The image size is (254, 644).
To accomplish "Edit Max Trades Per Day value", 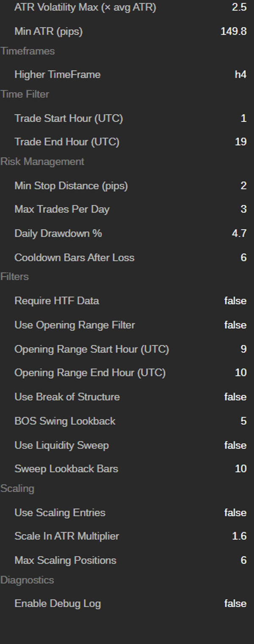I will pos(243,209).
